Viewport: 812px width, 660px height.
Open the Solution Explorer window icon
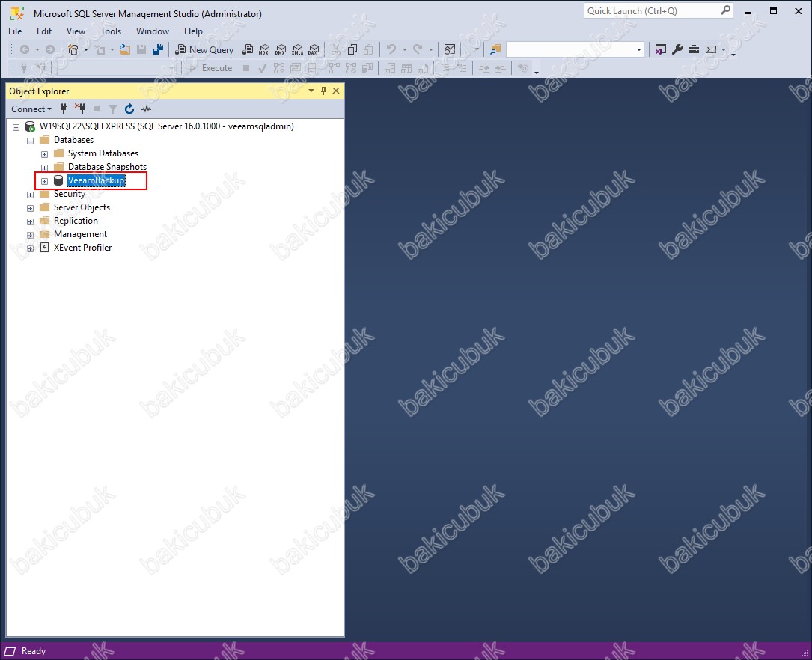(660, 49)
